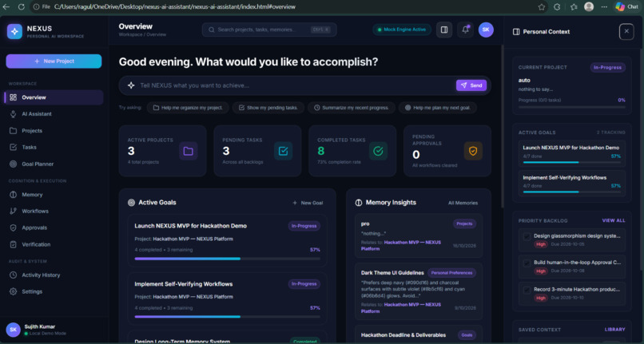Screen dimensions: 644x344
Task: Select 'Show my pending tasks' suggestion
Action: click(268, 108)
